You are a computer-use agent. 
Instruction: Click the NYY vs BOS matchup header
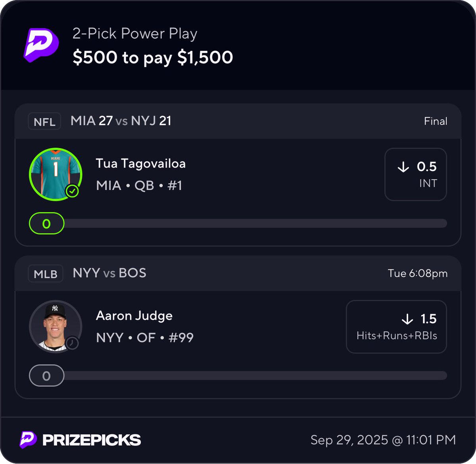tap(109, 273)
